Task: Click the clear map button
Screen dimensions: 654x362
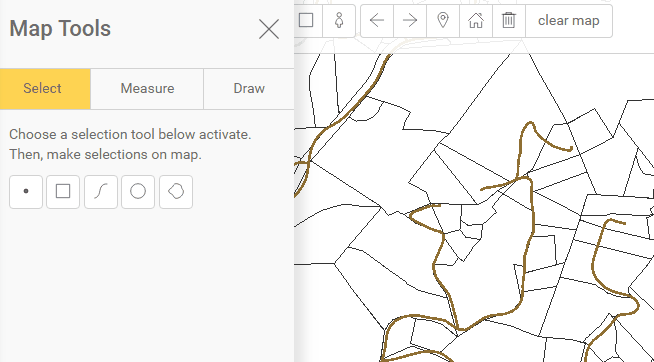Action: 569,21
